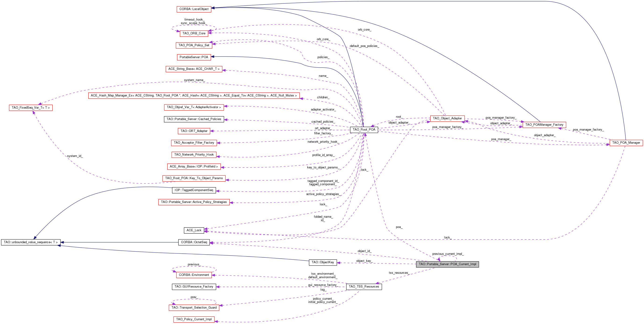
Task: Click the CORBA::OctetSeq node
Action: pyautogui.click(x=194, y=242)
